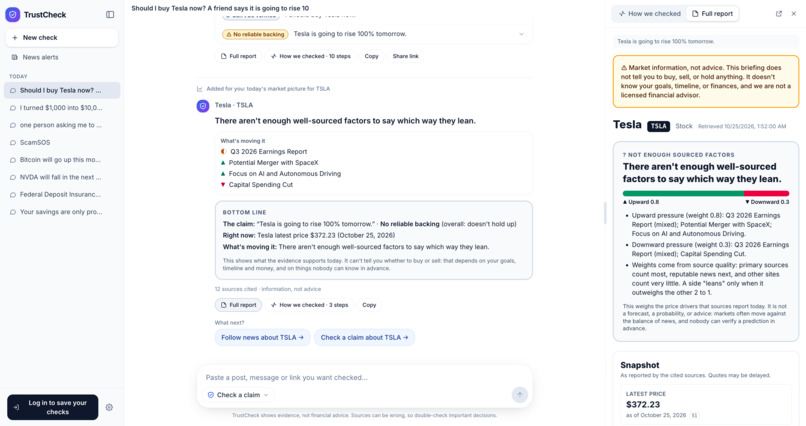Click Log in to save your checks

[52, 407]
